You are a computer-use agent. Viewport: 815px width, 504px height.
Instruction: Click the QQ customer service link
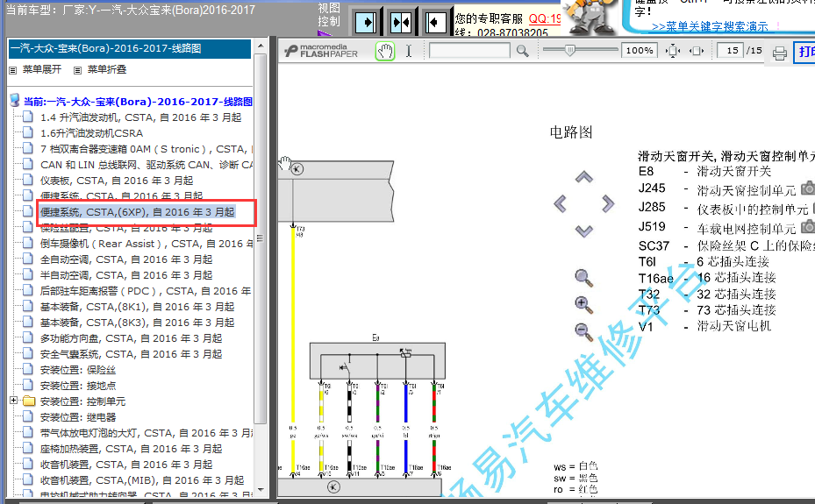tap(545, 18)
